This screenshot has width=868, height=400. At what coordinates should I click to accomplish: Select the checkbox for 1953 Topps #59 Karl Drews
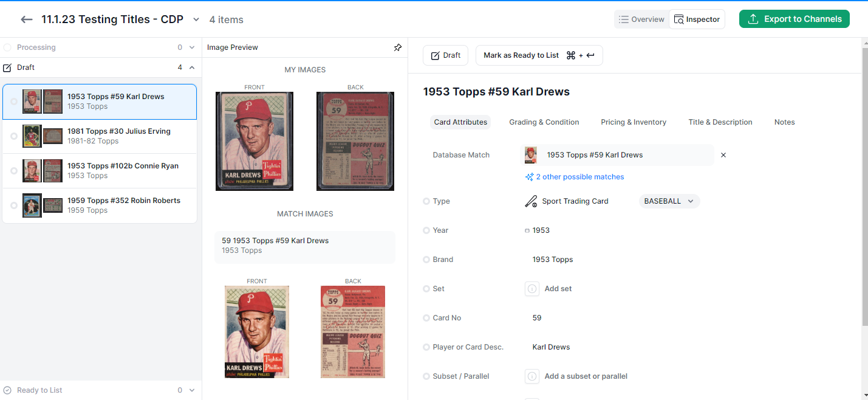coord(14,102)
